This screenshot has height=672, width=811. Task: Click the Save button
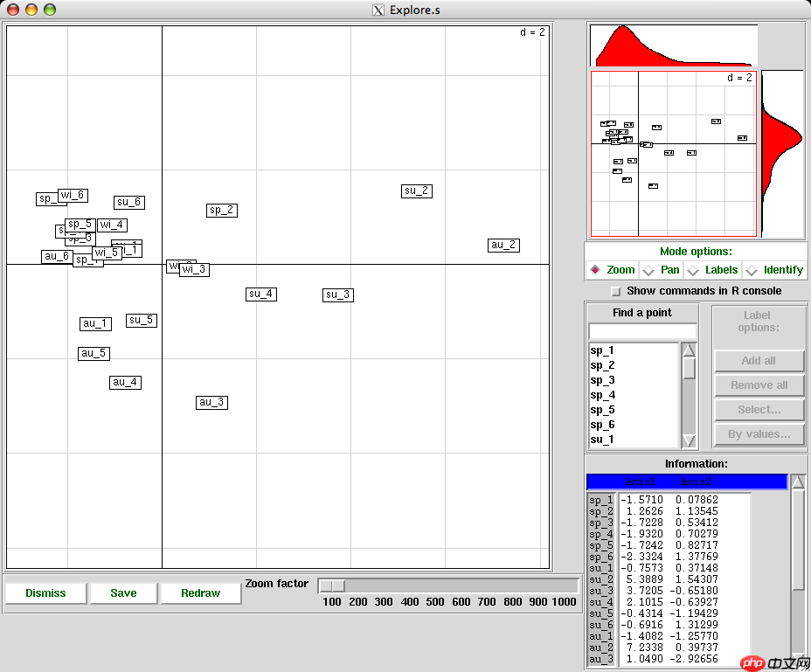coord(123,592)
